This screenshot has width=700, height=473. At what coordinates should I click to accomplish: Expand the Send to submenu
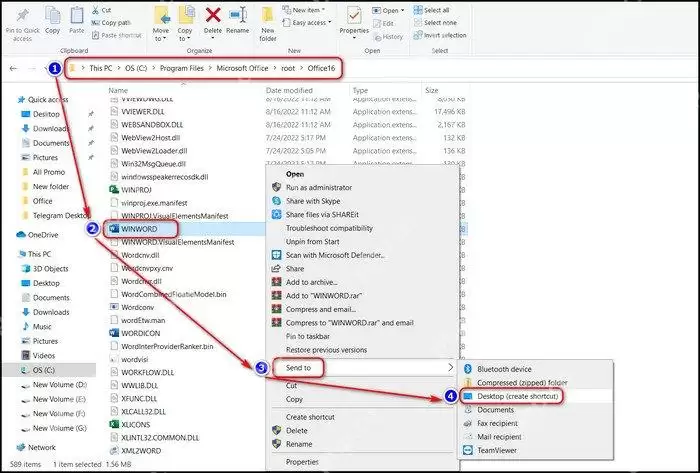point(362,368)
